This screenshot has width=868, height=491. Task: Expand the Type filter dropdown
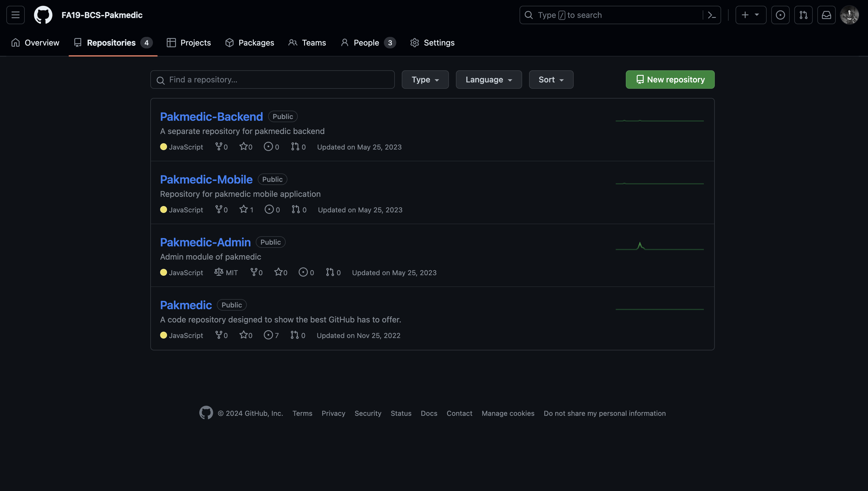pos(425,80)
